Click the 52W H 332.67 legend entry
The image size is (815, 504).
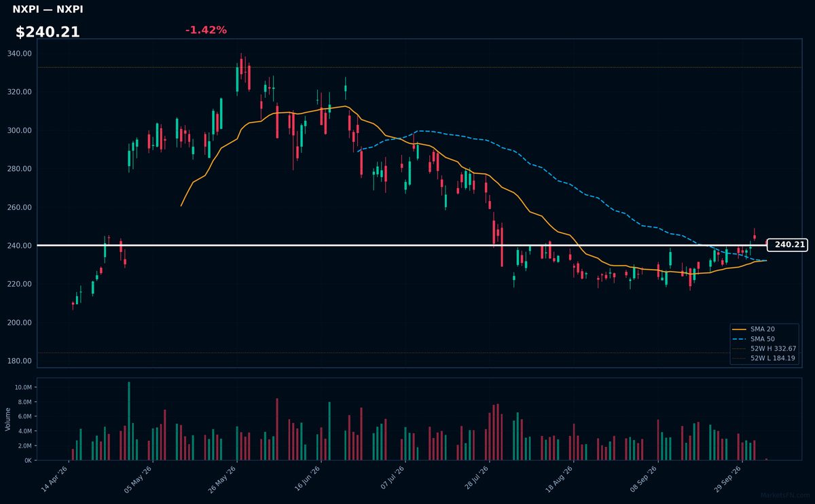pyautogui.click(x=765, y=348)
